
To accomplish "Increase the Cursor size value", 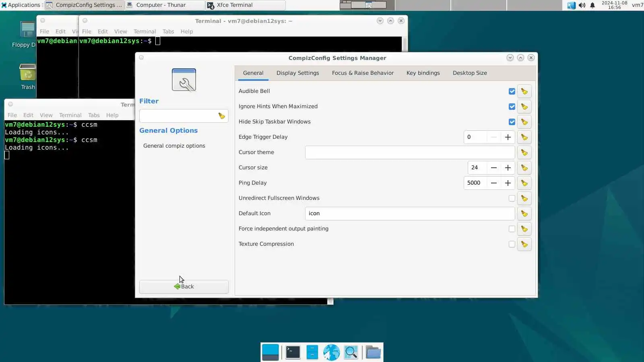I will [x=508, y=168].
